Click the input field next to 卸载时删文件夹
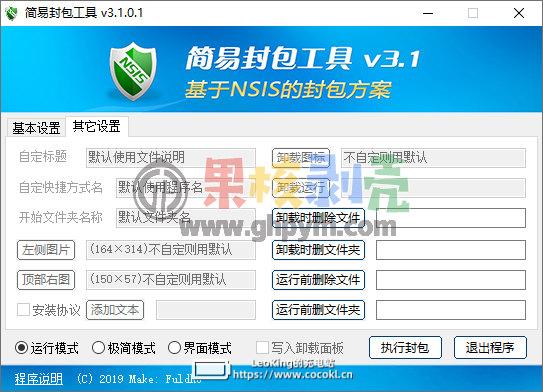 (x=451, y=250)
